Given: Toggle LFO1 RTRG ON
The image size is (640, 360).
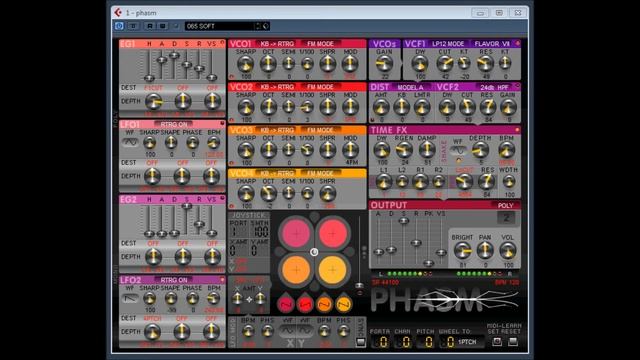Looking at the screenshot, I should [174, 124].
